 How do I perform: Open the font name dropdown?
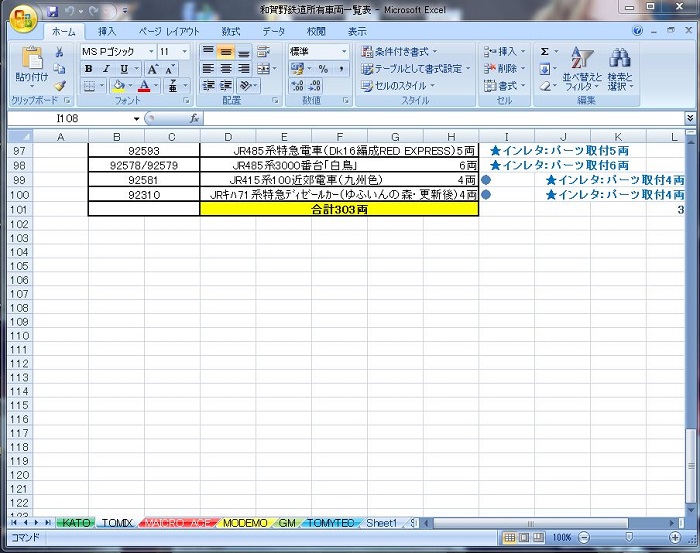coord(151,52)
